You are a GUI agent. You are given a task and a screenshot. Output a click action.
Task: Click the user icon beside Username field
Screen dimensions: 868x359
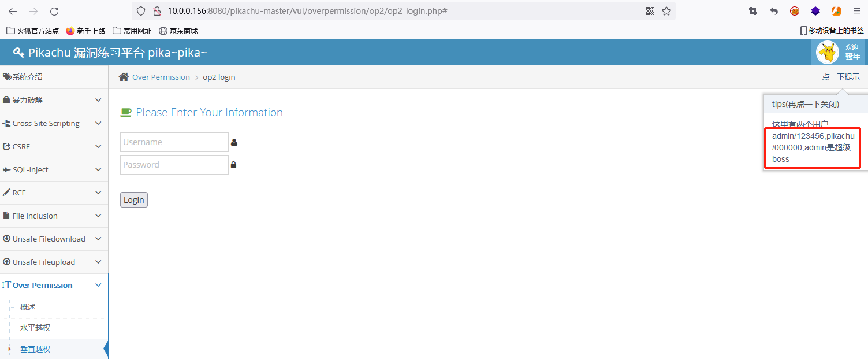click(x=234, y=142)
